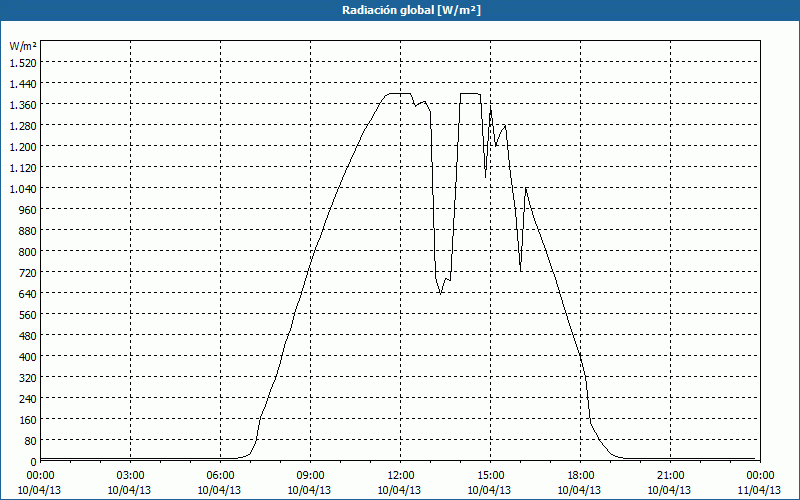Select the 09:00 time axis label
Viewport: 800px width, 500px height.
point(310,476)
